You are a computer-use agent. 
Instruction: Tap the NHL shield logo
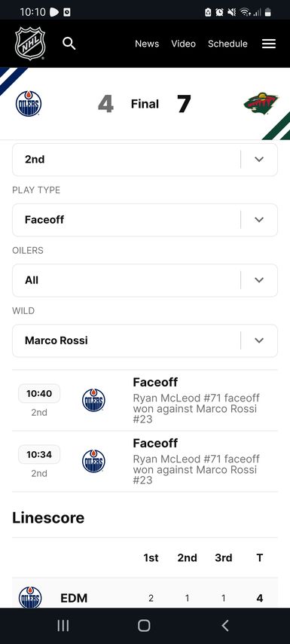click(30, 44)
